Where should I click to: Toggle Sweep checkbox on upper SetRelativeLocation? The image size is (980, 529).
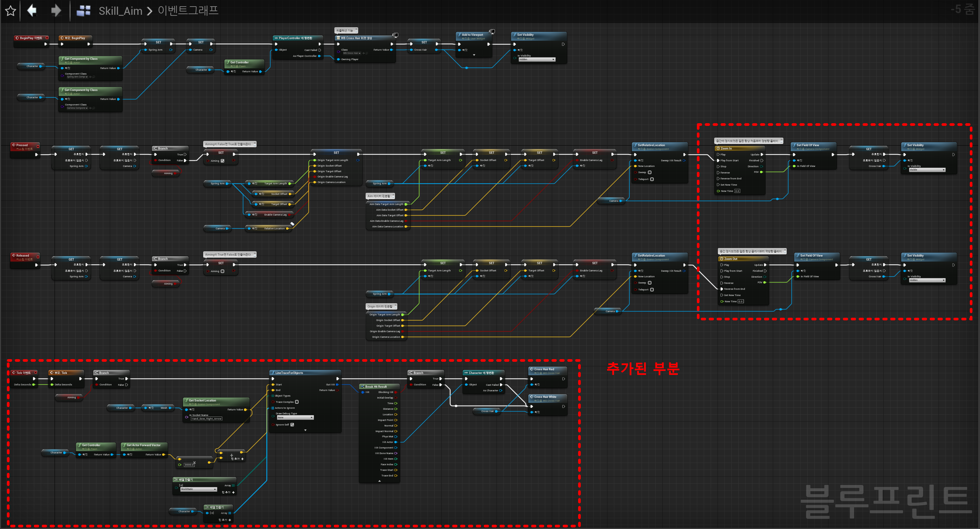pyautogui.click(x=650, y=172)
